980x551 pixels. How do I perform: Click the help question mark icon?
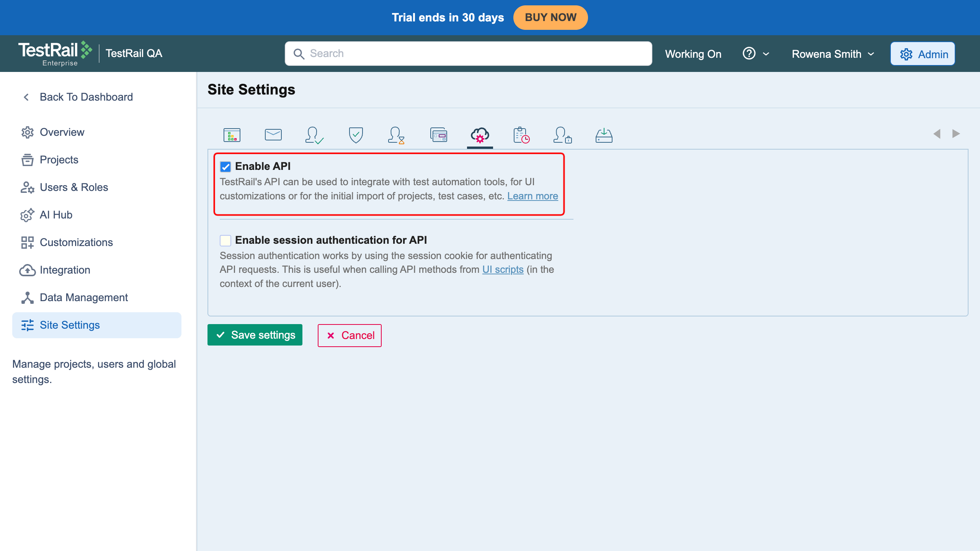(749, 54)
